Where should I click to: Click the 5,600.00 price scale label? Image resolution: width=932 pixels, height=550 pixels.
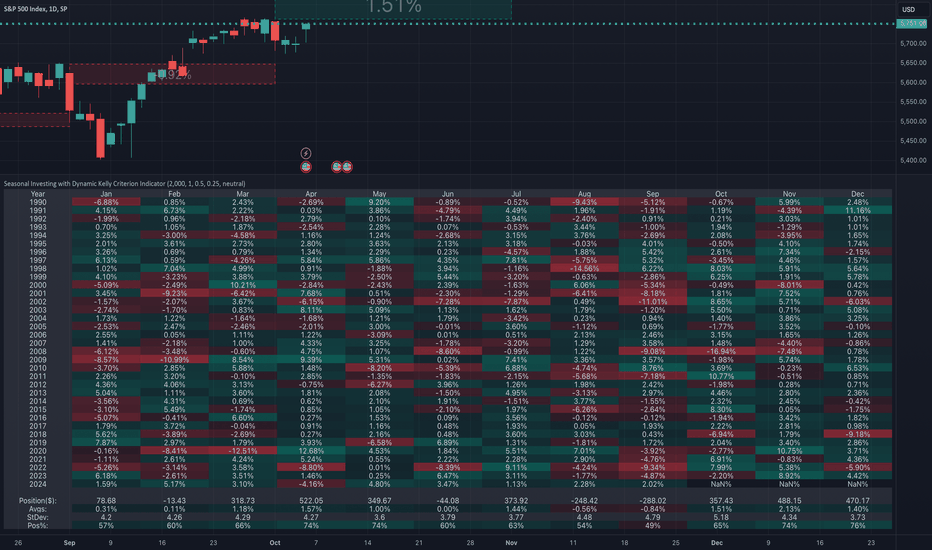click(x=913, y=83)
